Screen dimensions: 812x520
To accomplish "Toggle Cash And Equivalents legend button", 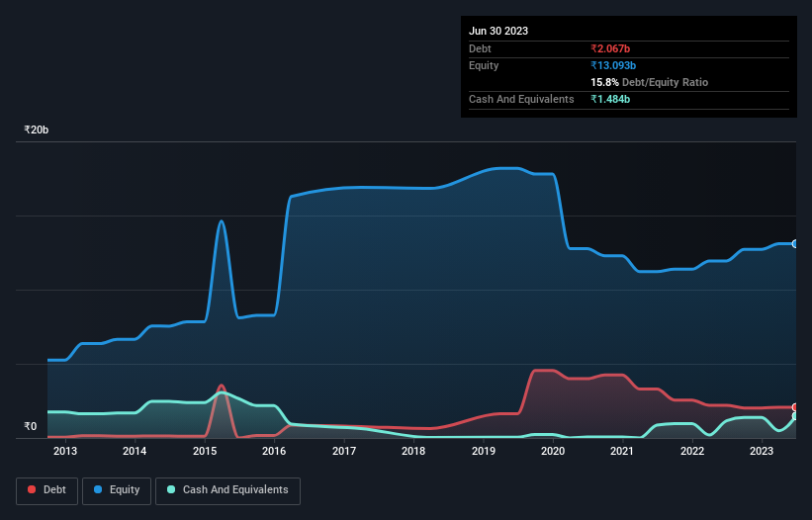I will [227, 490].
